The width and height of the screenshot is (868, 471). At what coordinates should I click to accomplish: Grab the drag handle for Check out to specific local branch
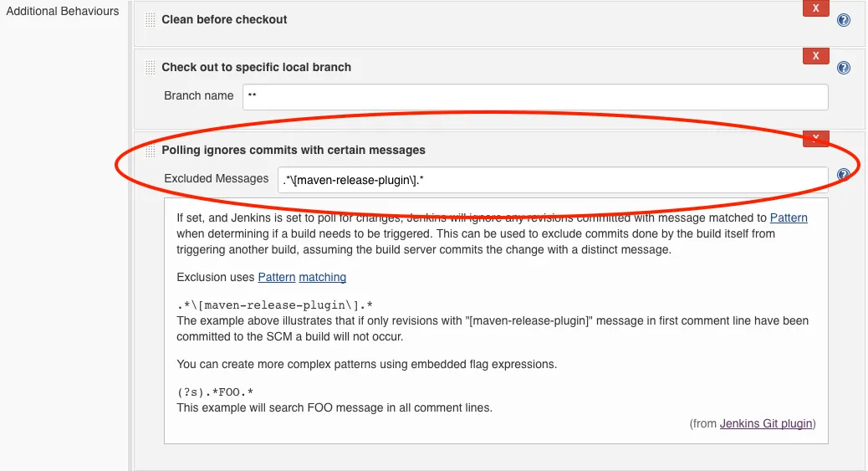click(x=151, y=68)
